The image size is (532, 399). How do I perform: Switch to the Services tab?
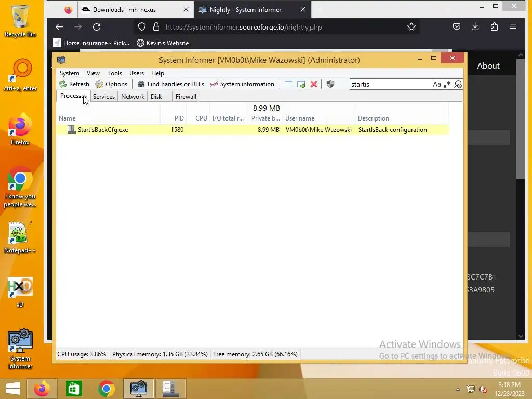104,96
